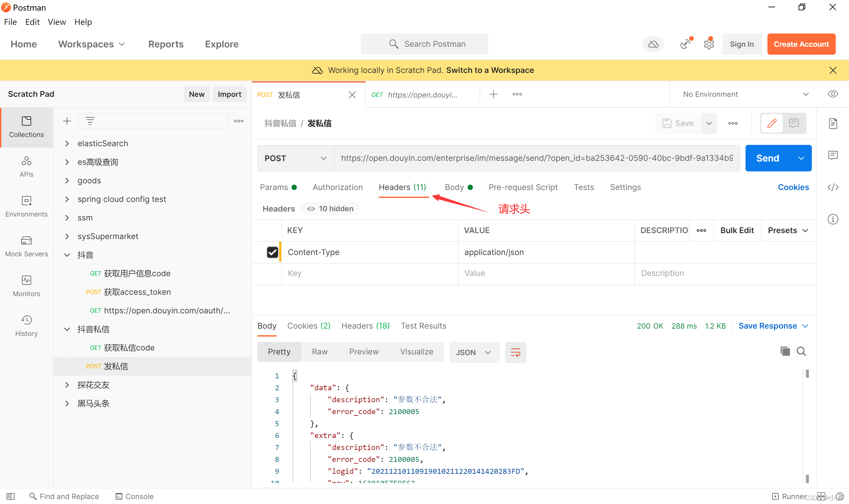Open the APIs sidebar panel
This screenshot has height=504, width=849.
click(27, 167)
